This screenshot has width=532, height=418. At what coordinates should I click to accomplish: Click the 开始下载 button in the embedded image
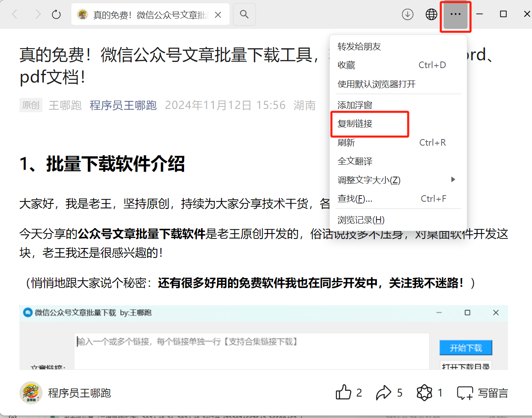click(466, 348)
